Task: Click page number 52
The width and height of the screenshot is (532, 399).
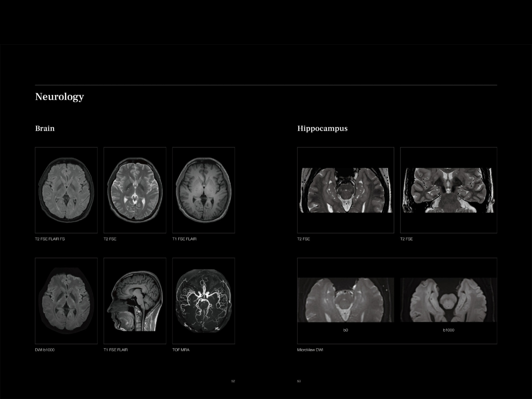Action: pos(233,381)
